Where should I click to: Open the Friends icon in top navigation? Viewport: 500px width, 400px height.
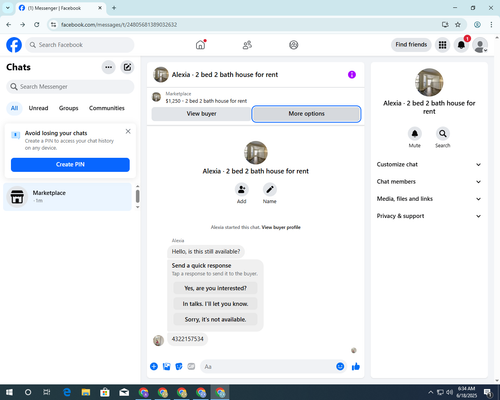pos(247,45)
